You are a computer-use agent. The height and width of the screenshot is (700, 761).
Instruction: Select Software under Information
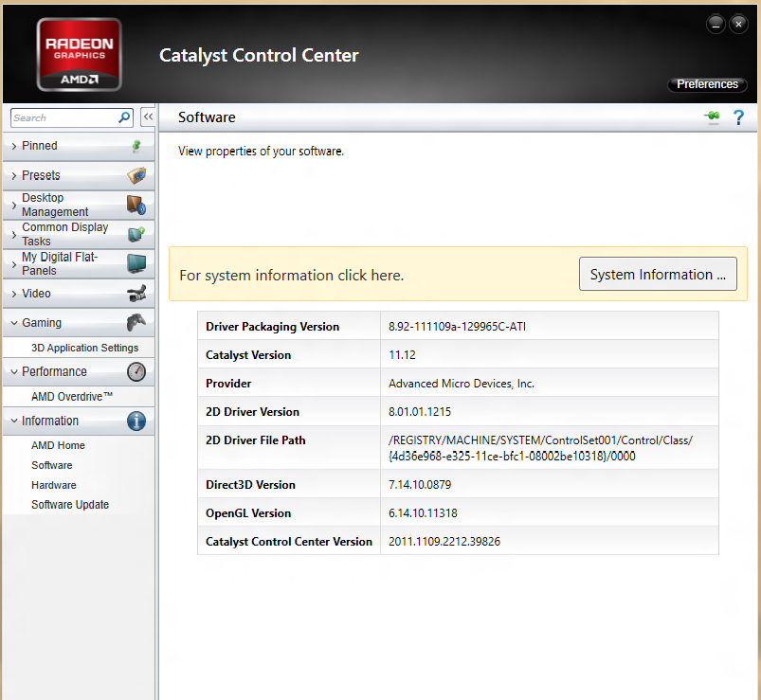click(x=51, y=465)
